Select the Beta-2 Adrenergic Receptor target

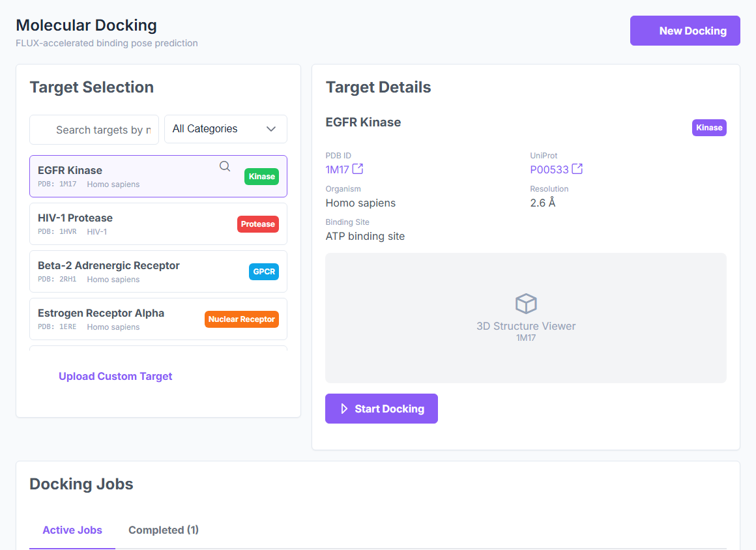point(158,271)
